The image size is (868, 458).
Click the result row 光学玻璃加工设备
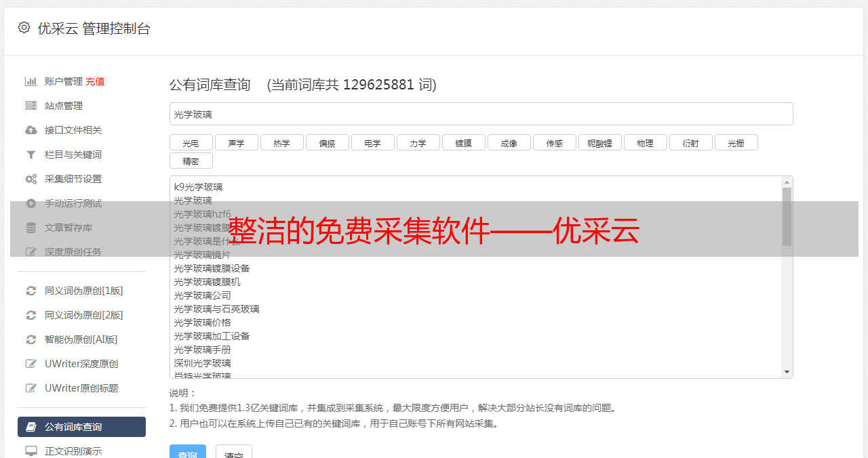[212, 336]
